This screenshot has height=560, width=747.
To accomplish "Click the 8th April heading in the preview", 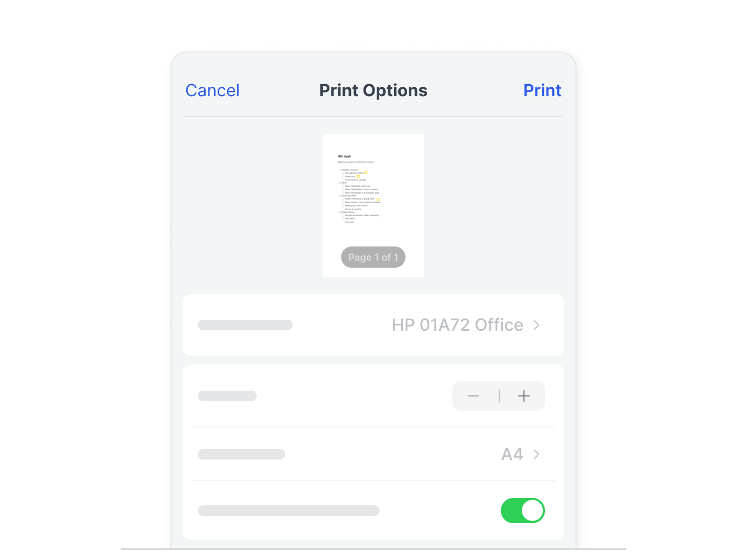I will coord(345,156).
